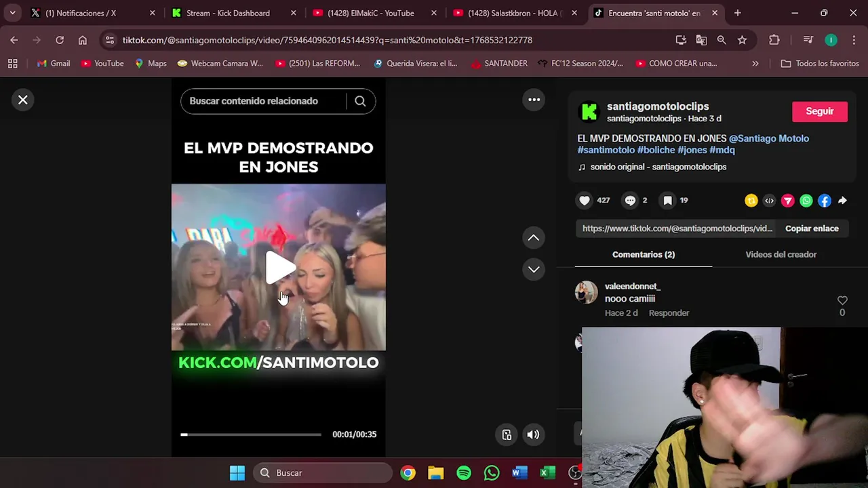Screen dimensions: 868x488
Task: Click the install app icon in the address bar
Action: tap(681, 40)
